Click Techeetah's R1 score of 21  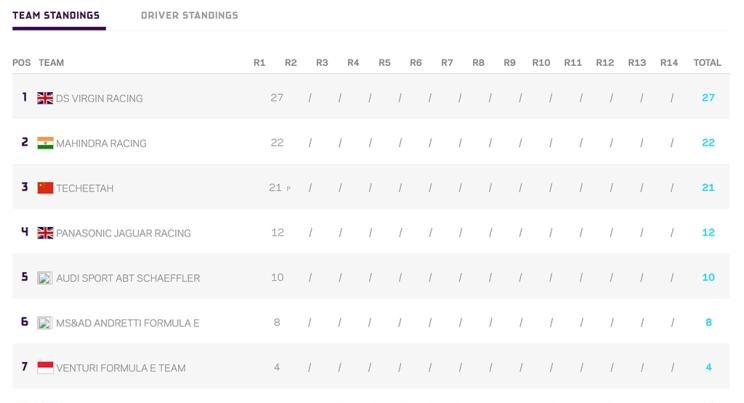pos(275,187)
